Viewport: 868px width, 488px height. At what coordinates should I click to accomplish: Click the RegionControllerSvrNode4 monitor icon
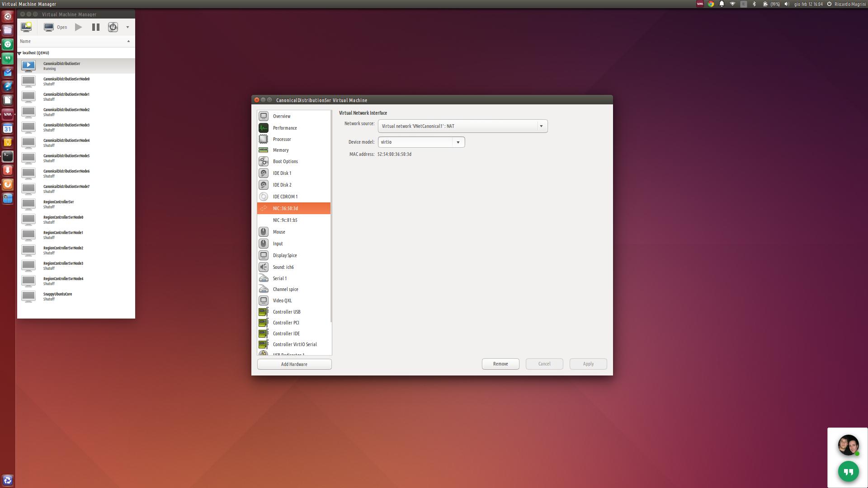click(28, 281)
